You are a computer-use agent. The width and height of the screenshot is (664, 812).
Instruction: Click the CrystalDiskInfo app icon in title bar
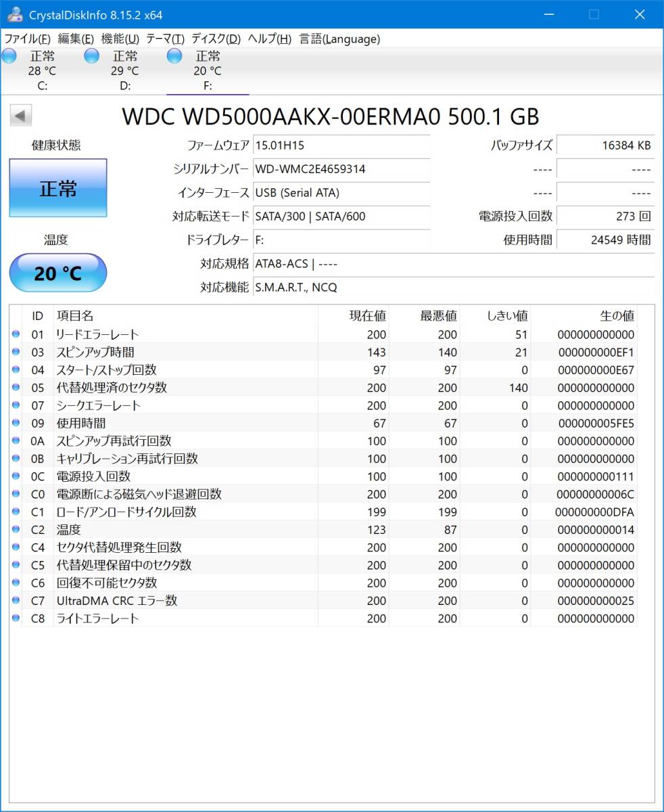(15, 14)
